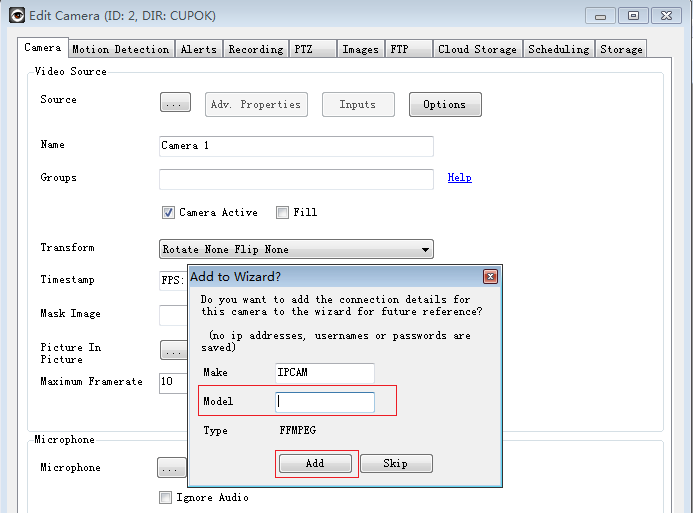
Task: Switch to the Motion Detection tab
Action: pos(120,49)
